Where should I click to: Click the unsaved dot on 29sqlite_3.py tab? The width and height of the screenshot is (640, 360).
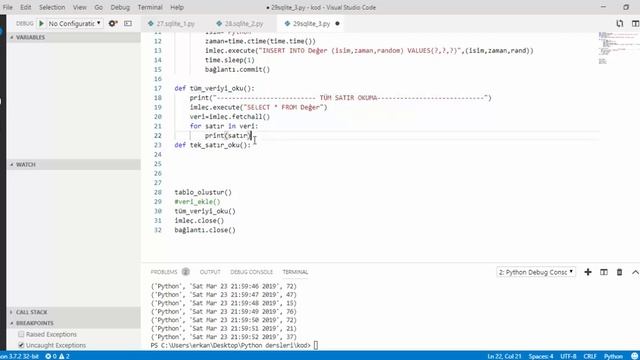pyautogui.click(x=337, y=24)
